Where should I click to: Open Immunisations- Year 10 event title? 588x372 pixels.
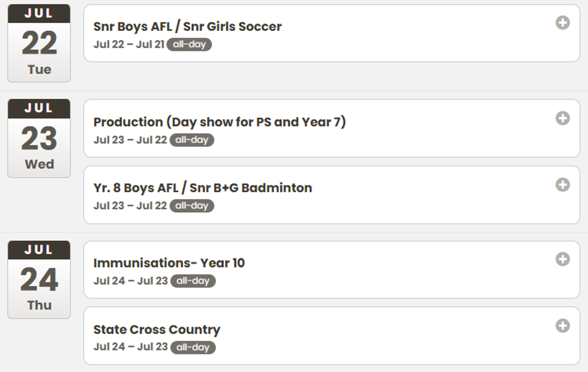click(169, 263)
